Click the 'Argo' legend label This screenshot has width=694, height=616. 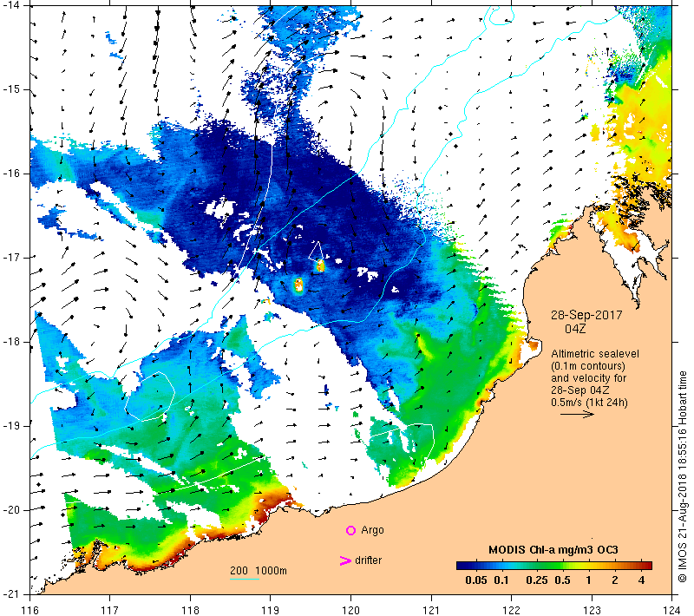pyautogui.click(x=372, y=530)
